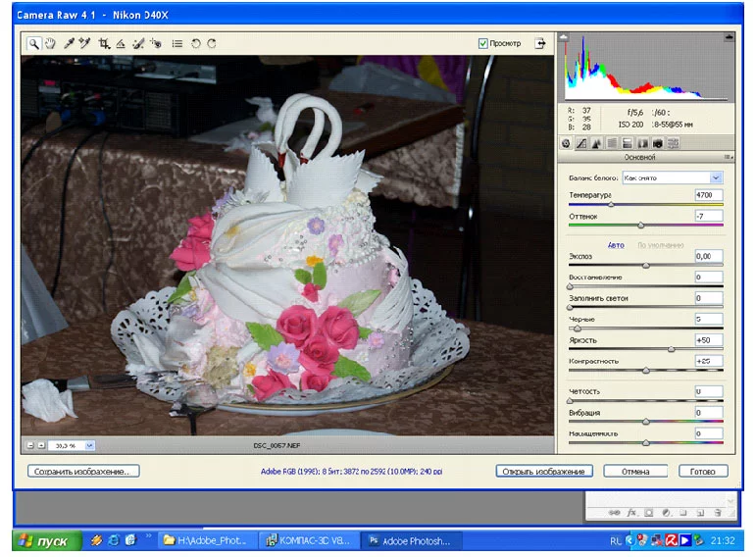Click Открыть изображение button

(x=544, y=471)
